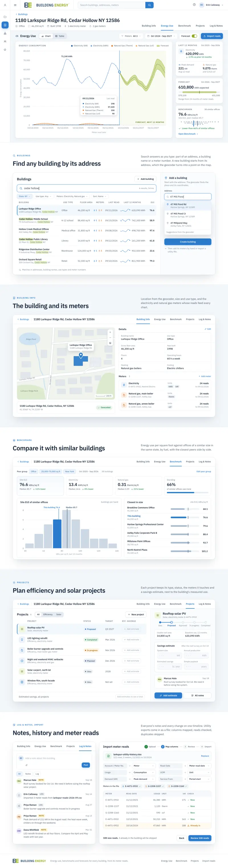Click the blue map pin on Larkspur Ridge Office
This screenshot has height=868, width=228.
[x=81, y=355]
